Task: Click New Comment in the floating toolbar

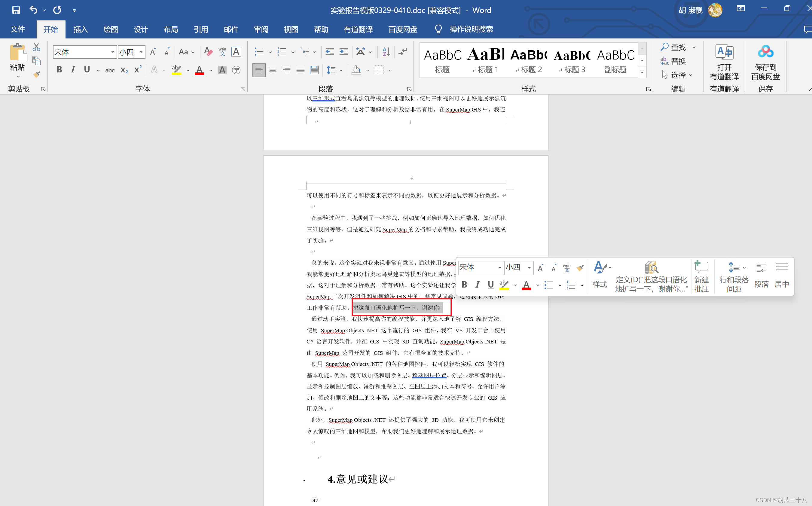Action: pyautogui.click(x=701, y=276)
